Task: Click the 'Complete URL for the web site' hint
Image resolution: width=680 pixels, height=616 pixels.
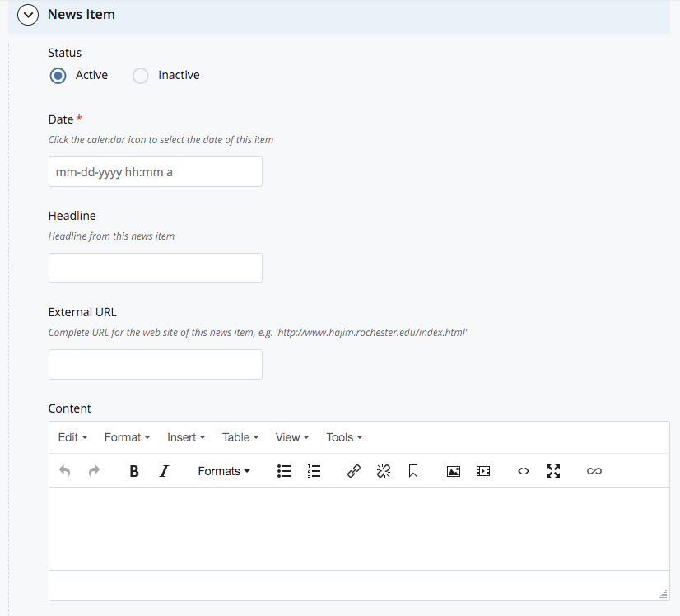Action: tap(258, 332)
